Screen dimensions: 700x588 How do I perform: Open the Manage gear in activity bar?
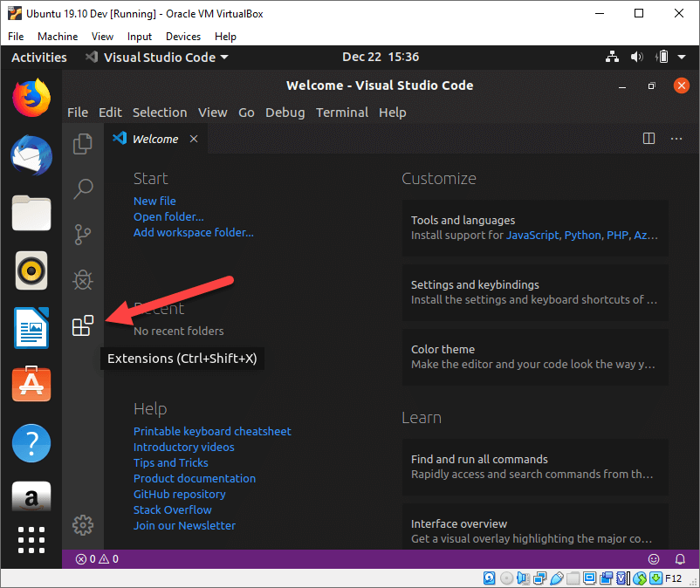[x=83, y=525]
